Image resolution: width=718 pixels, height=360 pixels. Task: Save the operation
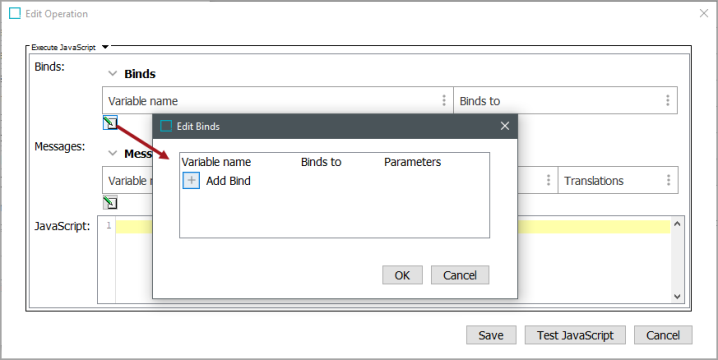pos(491,335)
